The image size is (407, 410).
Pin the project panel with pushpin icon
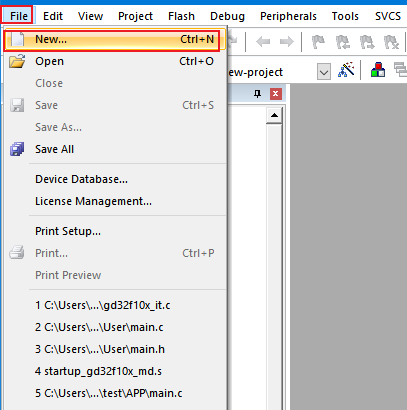pyautogui.click(x=257, y=94)
